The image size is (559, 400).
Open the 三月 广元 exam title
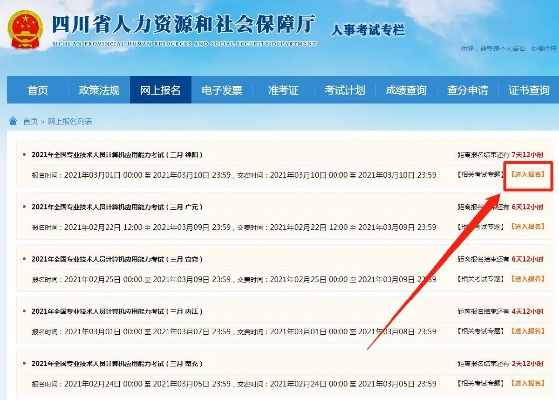[117, 207]
